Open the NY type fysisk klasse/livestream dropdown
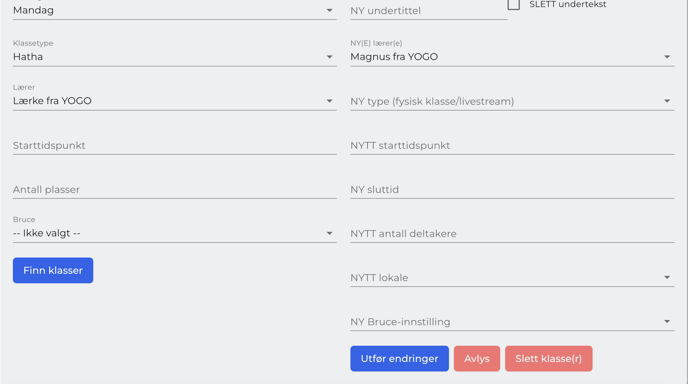The width and height of the screenshot is (688, 384). pos(512,101)
